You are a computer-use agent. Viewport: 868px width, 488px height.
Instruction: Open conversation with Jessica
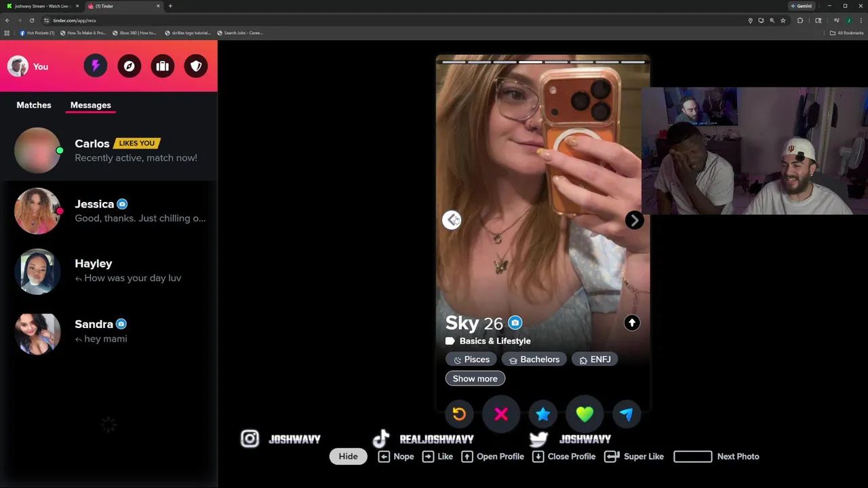[108, 211]
